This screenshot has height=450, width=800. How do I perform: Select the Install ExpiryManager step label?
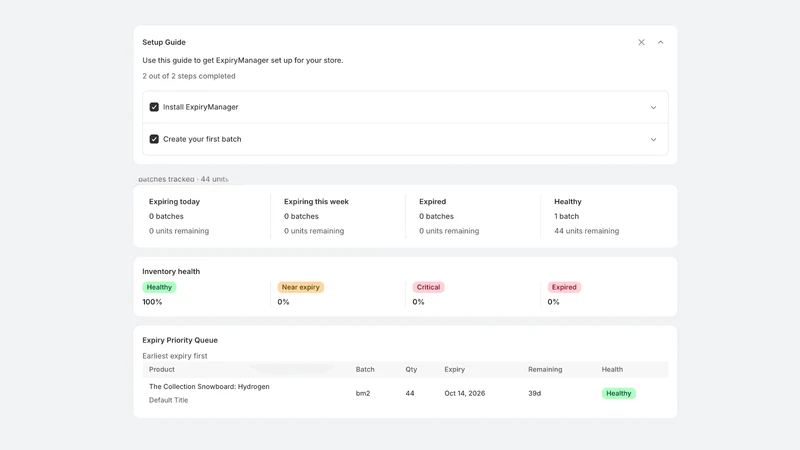click(201, 107)
